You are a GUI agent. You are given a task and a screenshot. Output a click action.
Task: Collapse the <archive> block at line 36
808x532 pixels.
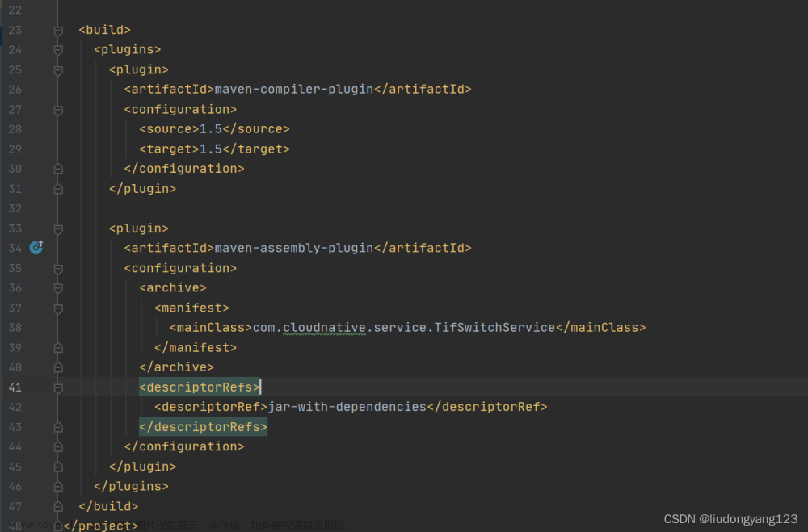tap(58, 288)
